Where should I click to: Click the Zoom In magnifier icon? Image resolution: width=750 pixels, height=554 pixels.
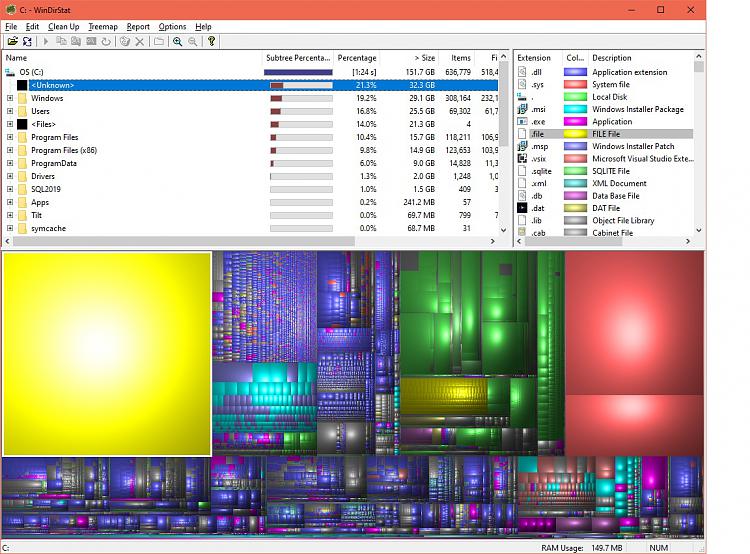[x=177, y=42]
